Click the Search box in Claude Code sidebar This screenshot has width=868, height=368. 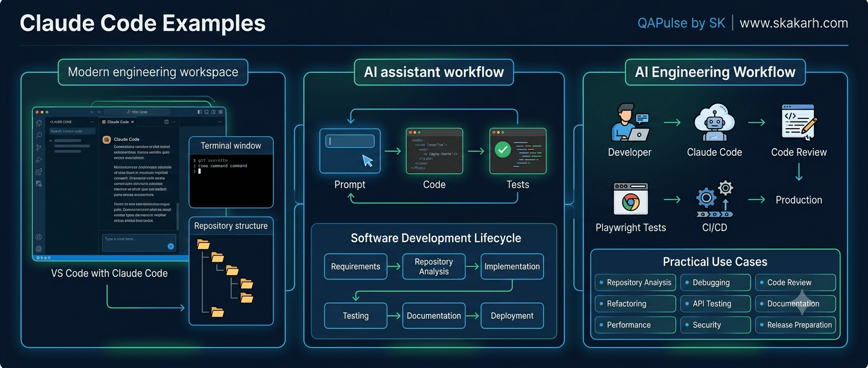(72, 131)
